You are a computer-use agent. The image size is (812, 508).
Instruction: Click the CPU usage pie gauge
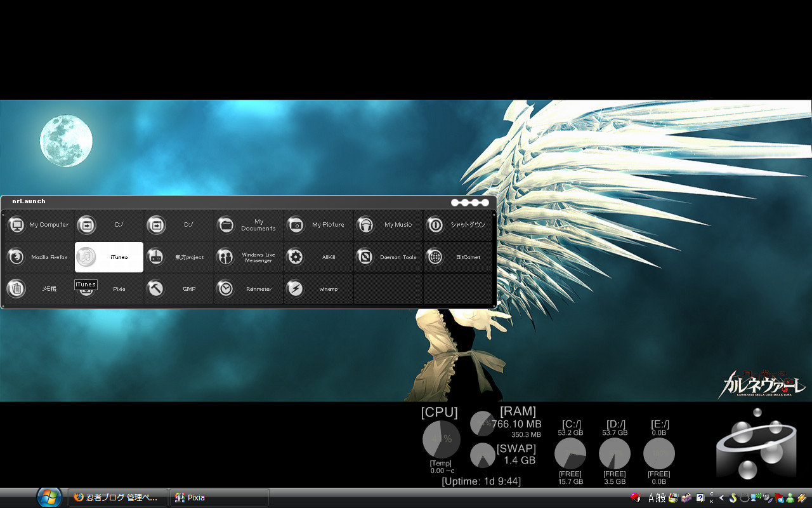[442, 439]
